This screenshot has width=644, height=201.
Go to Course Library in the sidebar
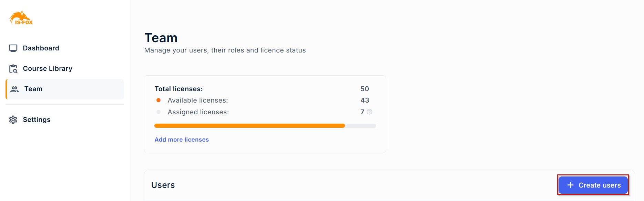48,69
